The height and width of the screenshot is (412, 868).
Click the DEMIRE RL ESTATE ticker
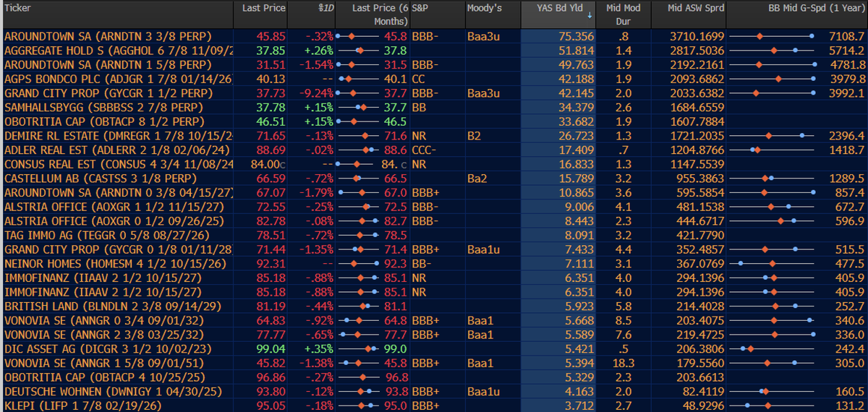(x=117, y=135)
